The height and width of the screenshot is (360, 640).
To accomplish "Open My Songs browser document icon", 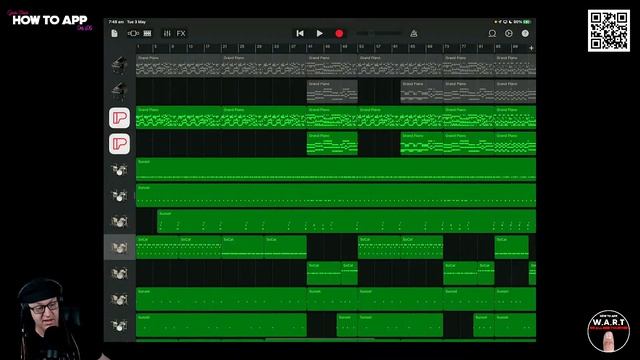I will tap(114, 33).
